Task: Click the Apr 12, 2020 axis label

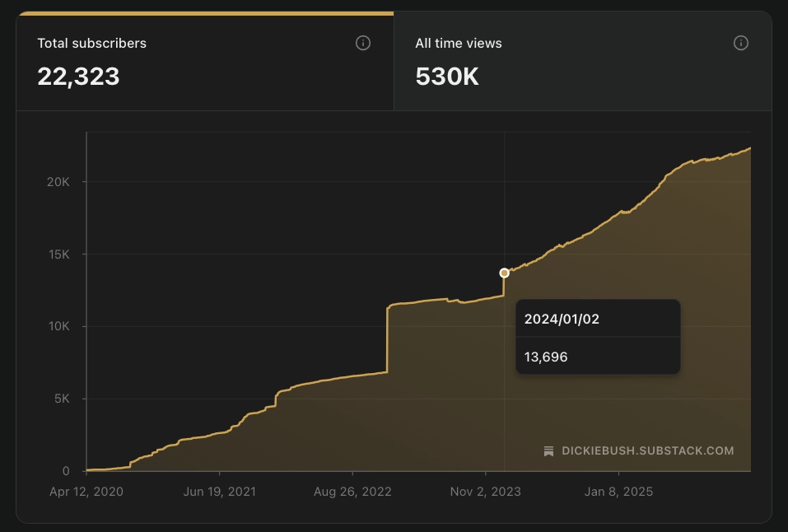Action: 86,492
